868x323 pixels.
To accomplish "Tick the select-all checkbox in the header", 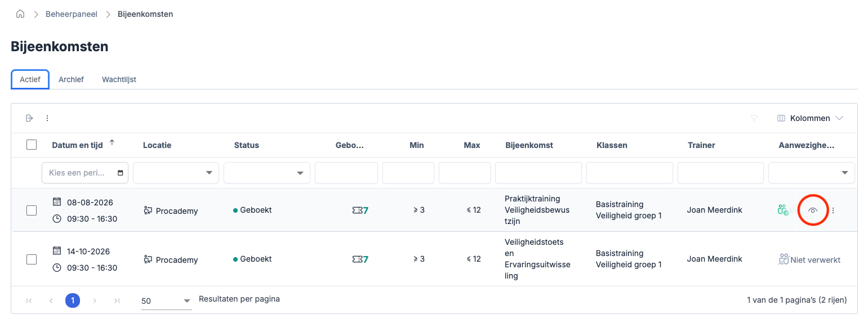I will (x=32, y=145).
